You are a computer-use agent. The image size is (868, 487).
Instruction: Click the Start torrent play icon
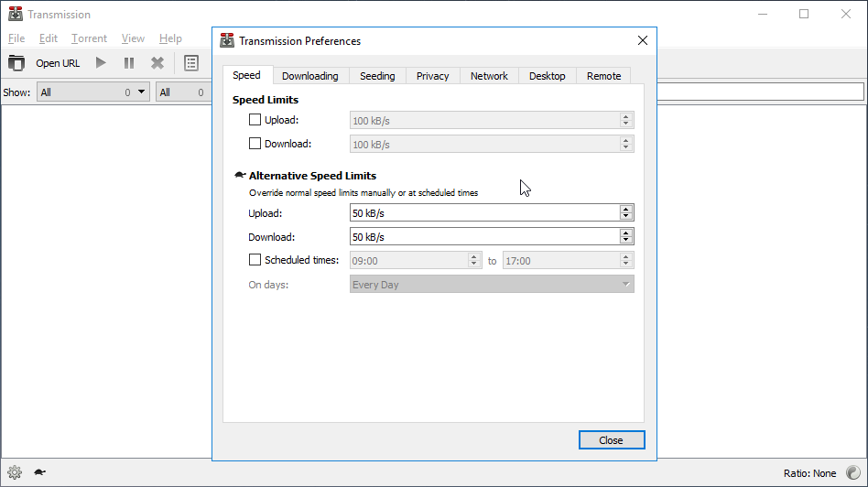pos(101,62)
